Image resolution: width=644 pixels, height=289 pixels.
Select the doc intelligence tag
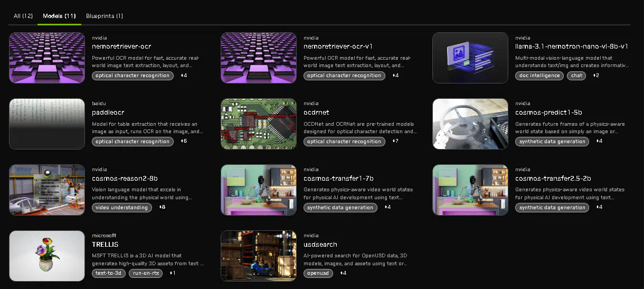tap(539, 76)
